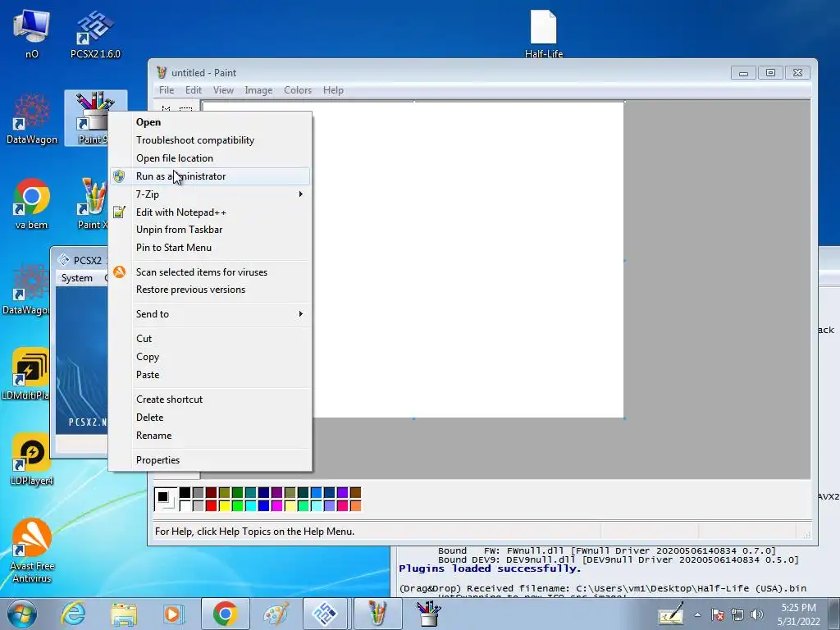Viewport: 840px width, 630px height.
Task: Switch to Chrome on the taskbar
Action: point(226,614)
